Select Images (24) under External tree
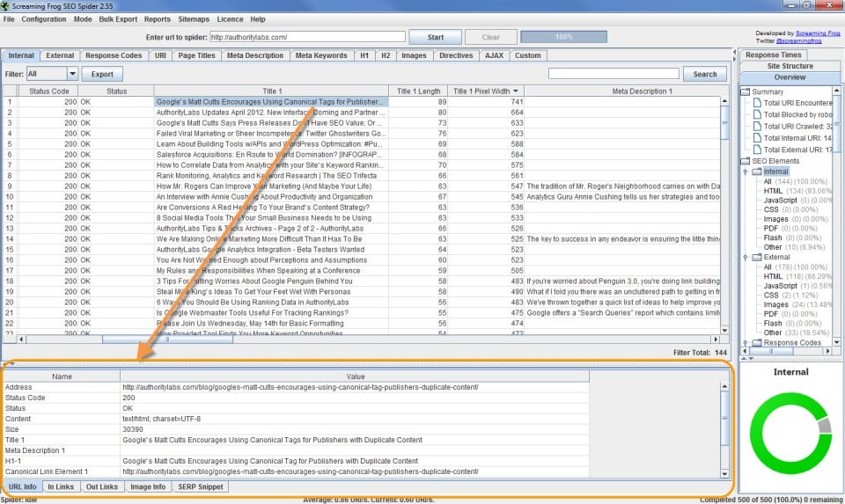Viewport: 845px width, 504px height. pyautogui.click(x=797, y=304)
